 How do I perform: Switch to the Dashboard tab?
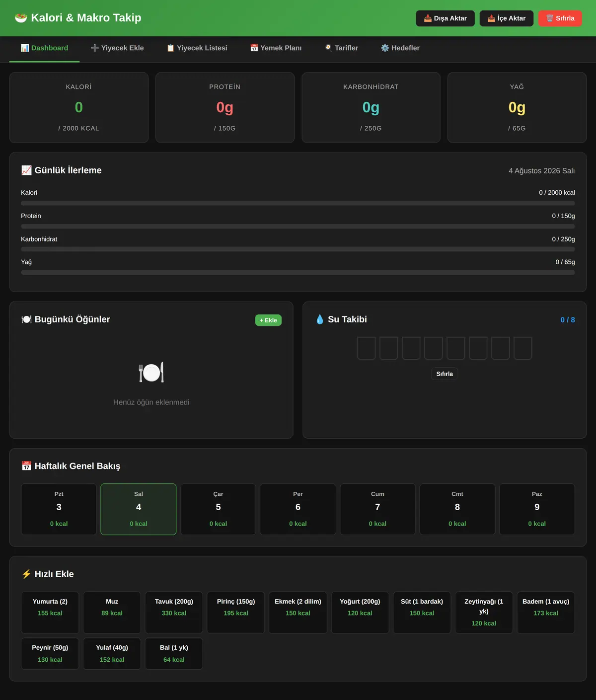pyautogui.click(x=44, y=48)
